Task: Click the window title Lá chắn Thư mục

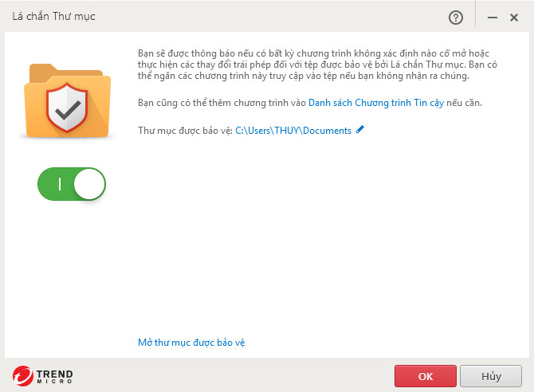Action: pos(54,17)
